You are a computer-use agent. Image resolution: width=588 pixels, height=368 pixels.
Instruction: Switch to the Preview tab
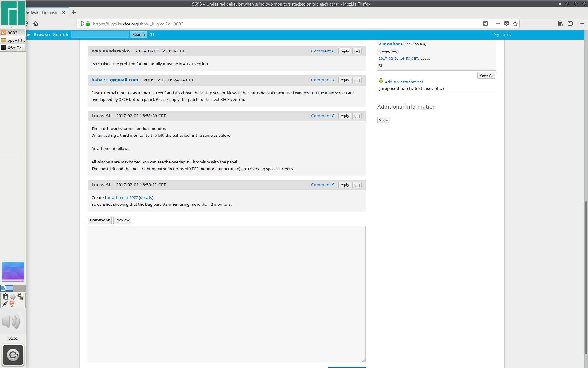click(123, 220)
